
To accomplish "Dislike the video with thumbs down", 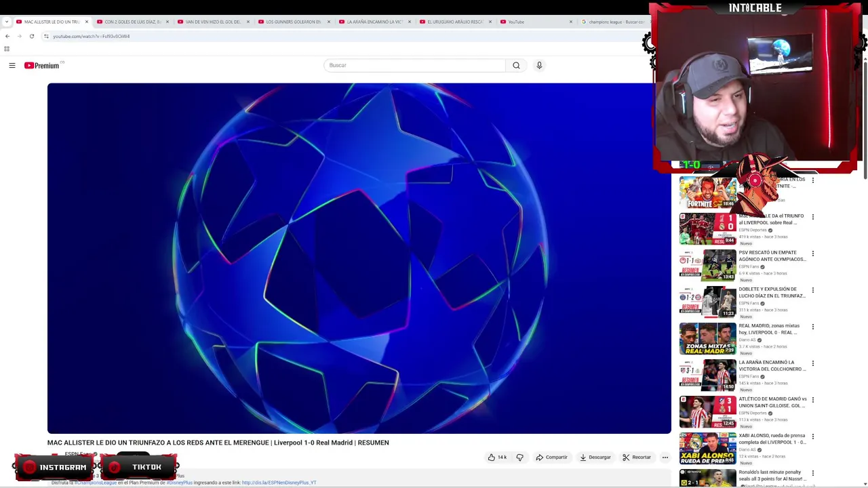I will point(519,457).
